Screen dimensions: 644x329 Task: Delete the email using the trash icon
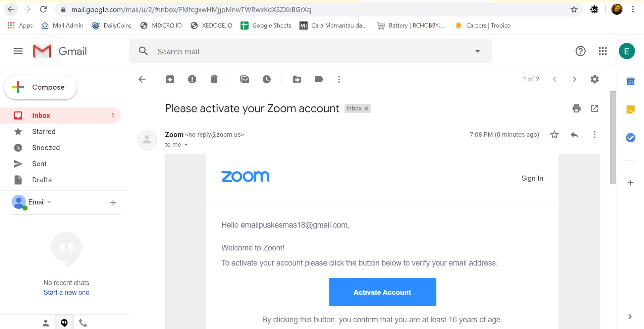214,79
